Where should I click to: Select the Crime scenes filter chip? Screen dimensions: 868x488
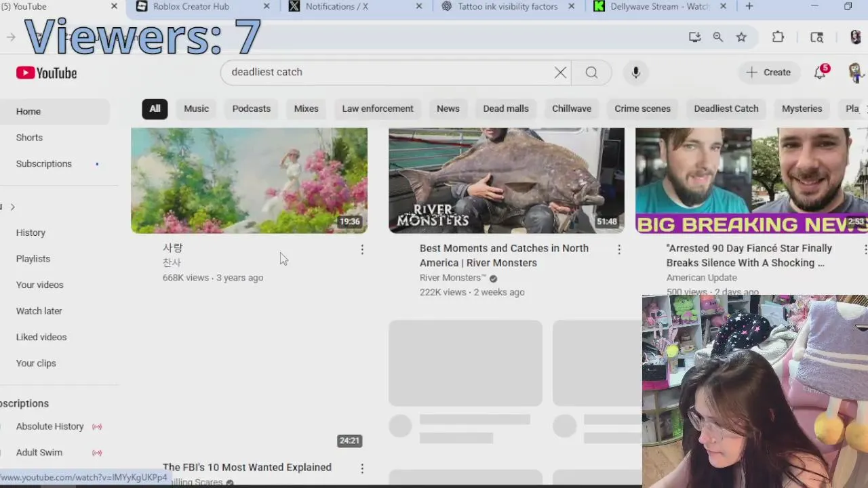point(642,108)
